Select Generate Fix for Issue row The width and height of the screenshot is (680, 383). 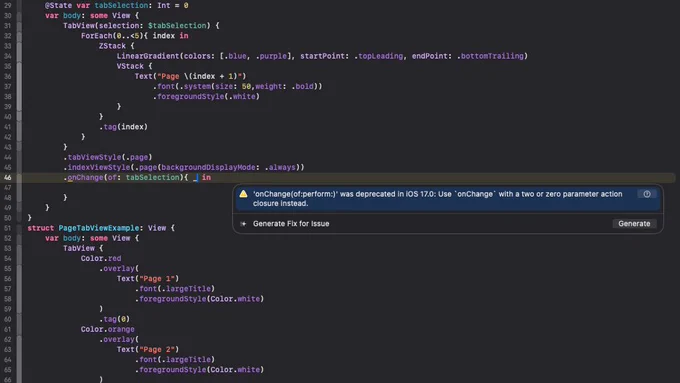448,223
